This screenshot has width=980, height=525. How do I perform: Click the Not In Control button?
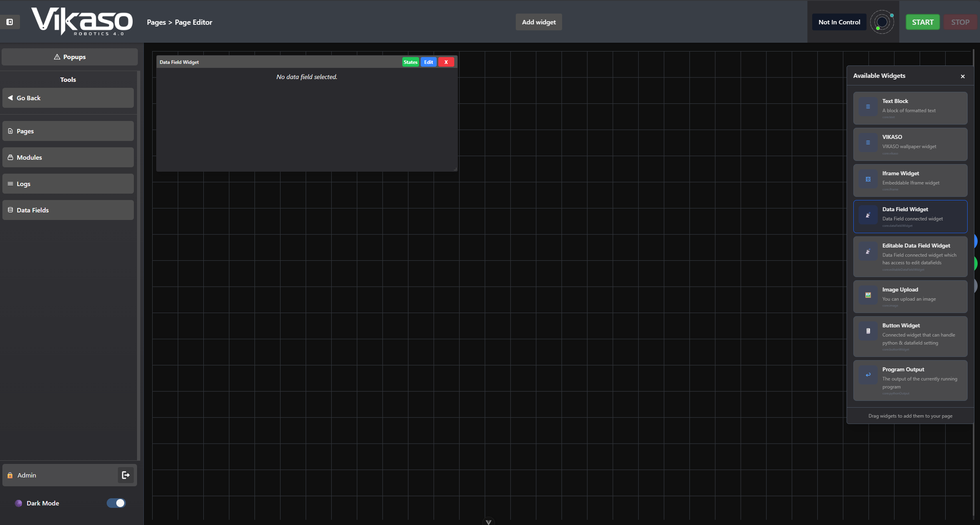pos(839,22)
